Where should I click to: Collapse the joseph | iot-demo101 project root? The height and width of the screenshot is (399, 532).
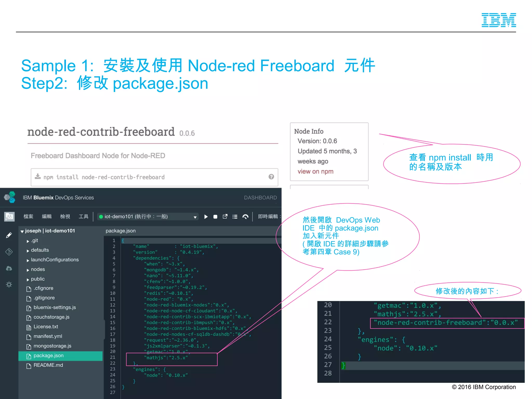(22, 231)
